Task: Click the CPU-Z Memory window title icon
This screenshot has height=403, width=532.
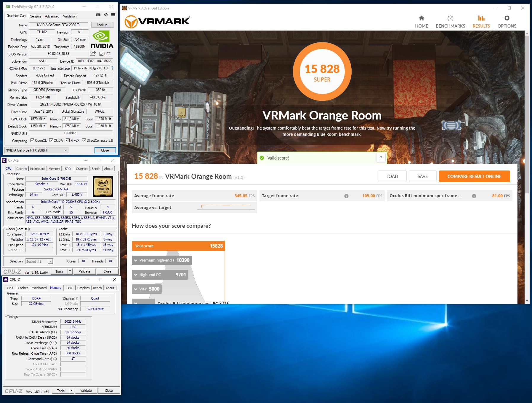Action: click(6, 279)
